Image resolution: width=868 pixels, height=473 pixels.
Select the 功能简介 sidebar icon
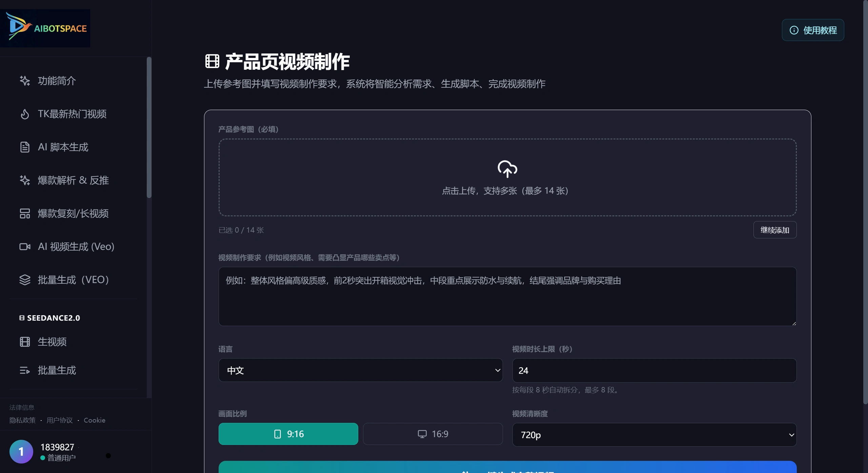(56, 81)
